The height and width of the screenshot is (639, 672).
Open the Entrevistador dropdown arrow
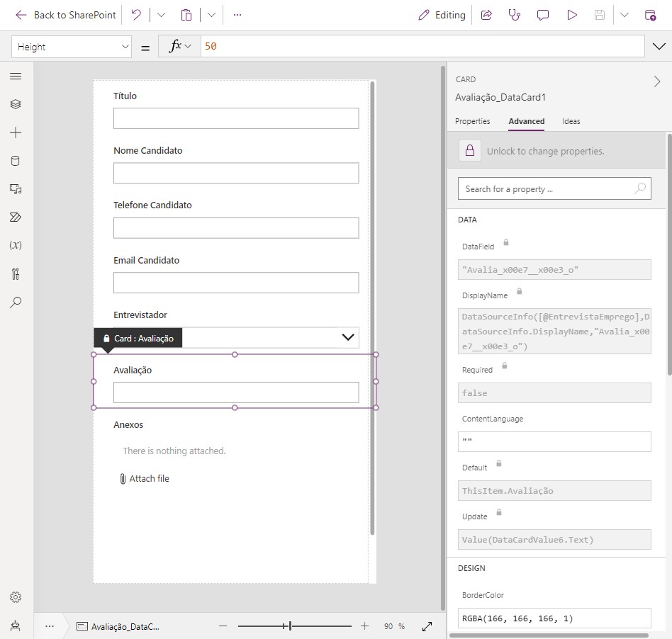(348, 337)
